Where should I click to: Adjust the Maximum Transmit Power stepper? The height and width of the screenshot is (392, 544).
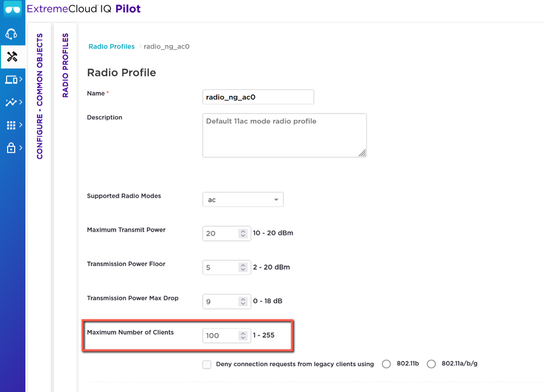243,233
